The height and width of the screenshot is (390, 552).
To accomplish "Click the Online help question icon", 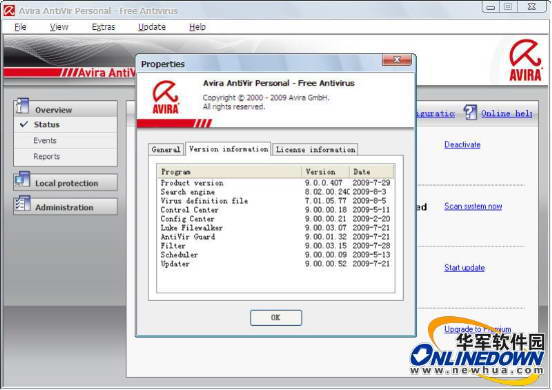I will click(470, 112).
